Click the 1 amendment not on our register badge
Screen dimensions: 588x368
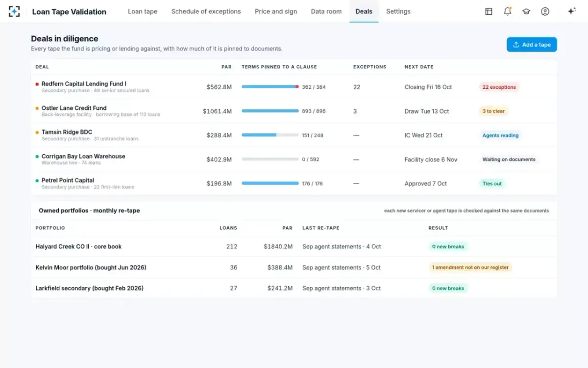point(470,267)
